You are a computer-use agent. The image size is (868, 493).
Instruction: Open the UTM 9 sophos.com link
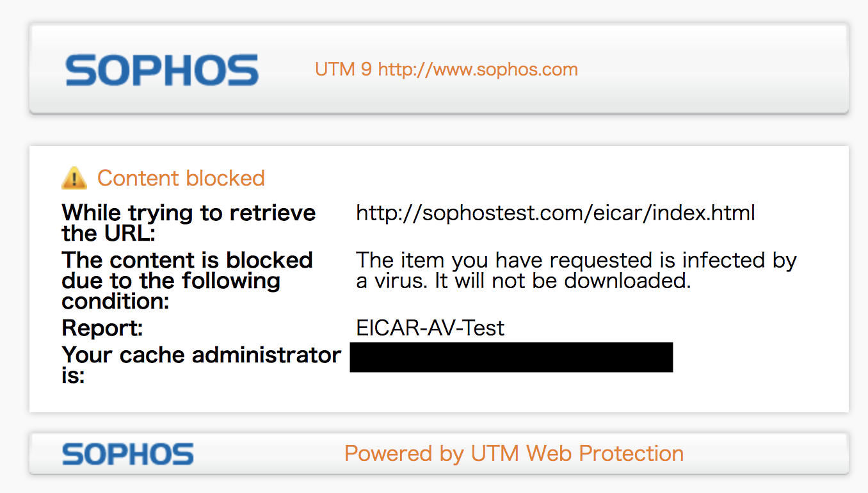pyautogui.click(x=478, y=69)
